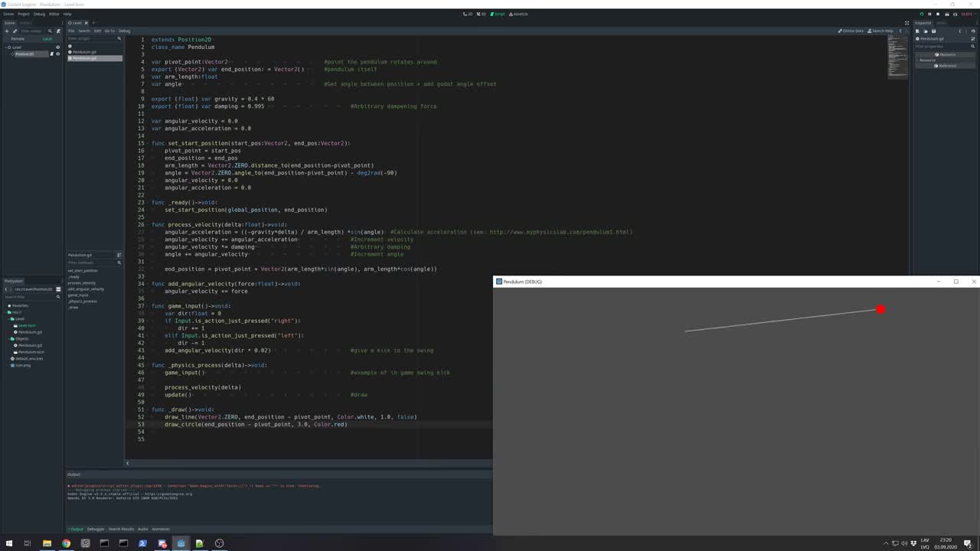Click the play custom scene icon
980x551 pixels.
coord(955,14)
